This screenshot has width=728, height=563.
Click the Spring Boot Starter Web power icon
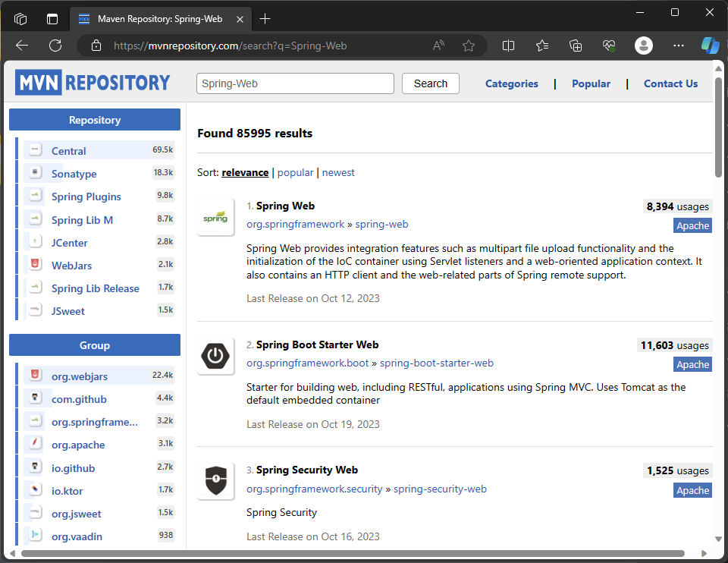pyautogui.click(x=215, y=356)
